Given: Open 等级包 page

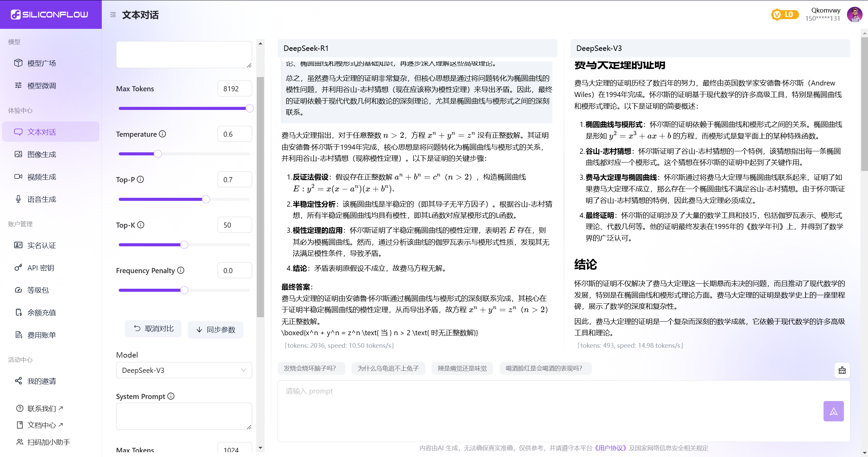Looking at the screenshot, I should click(x=51, y=290).
